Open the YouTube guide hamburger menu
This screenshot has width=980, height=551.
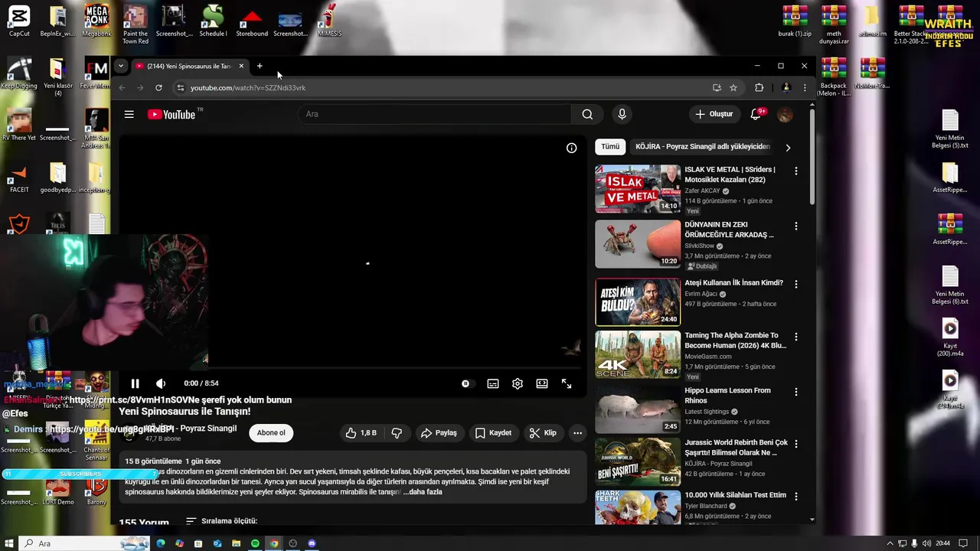pyautogui.click(x=129, y=114)
